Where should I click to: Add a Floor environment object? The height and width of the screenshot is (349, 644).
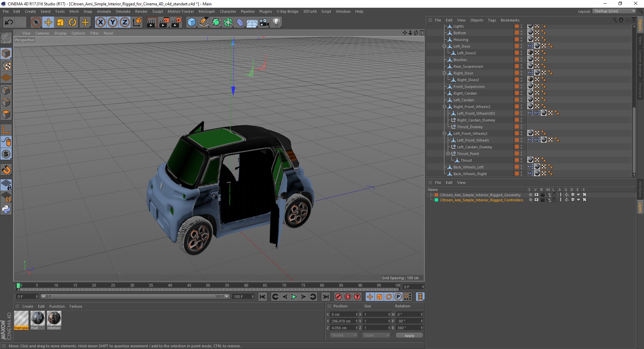tap(252, 22)
